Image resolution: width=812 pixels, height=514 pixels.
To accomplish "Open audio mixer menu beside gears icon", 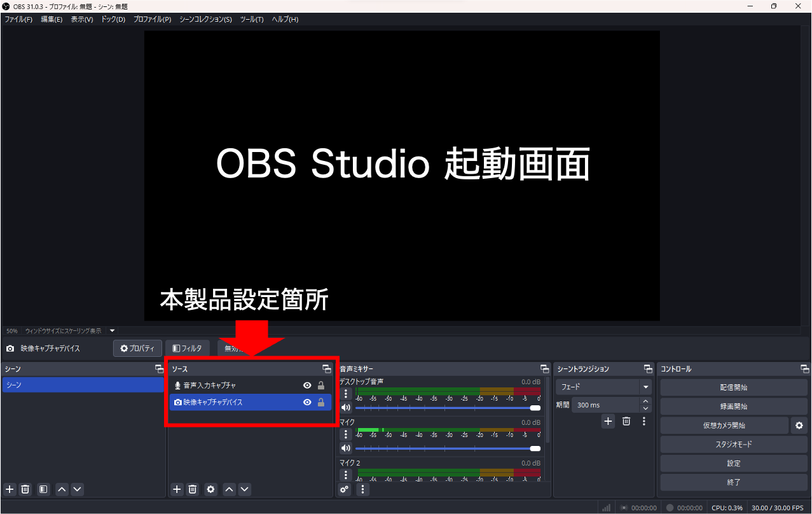I will point(362,489).
